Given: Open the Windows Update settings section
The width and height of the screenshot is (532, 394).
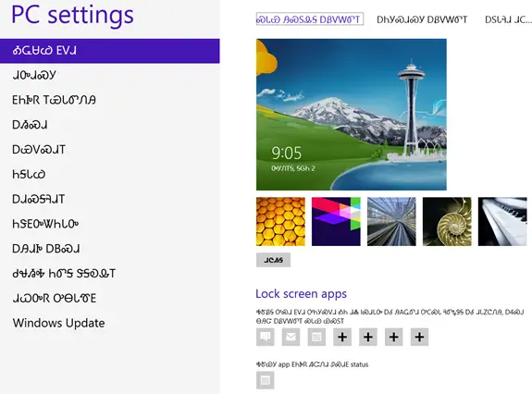Looking at the screenshot, I should point(58,323).
